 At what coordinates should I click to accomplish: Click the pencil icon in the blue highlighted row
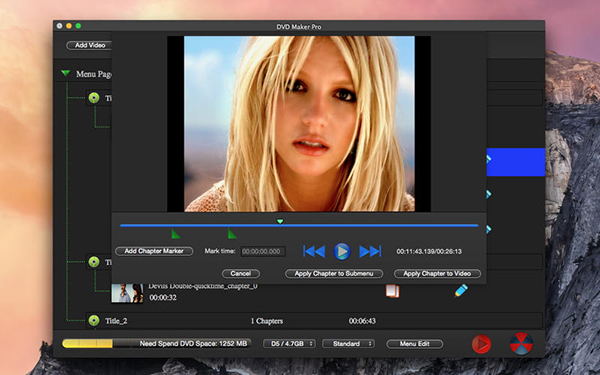tap(489, 159)
